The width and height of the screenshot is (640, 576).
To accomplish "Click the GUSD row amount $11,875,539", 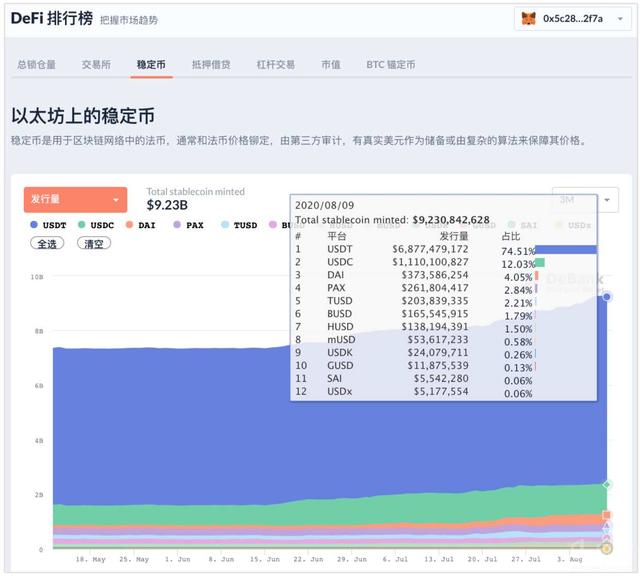I will [x=438, y=366].
